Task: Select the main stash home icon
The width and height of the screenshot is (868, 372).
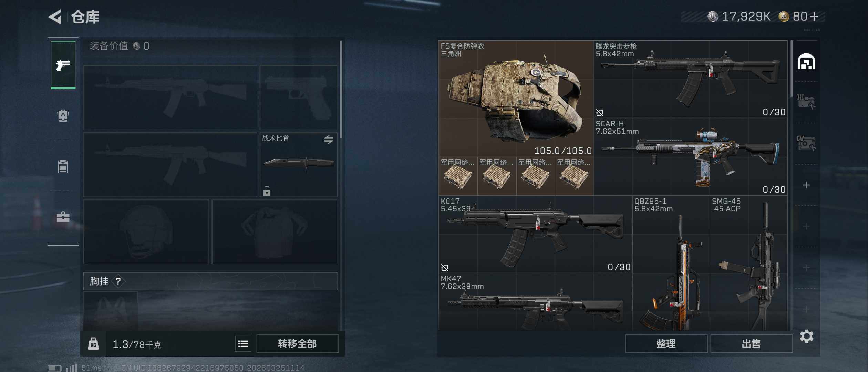Action: (806, 62)
